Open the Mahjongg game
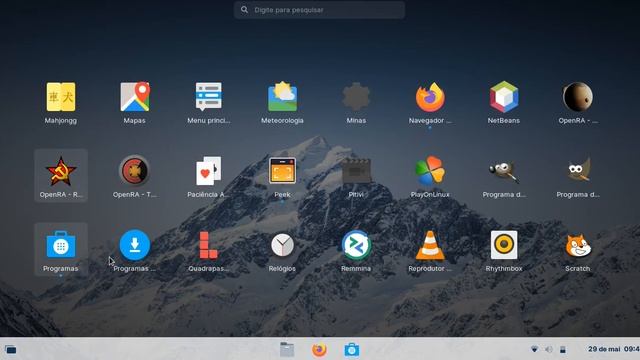This screenshot has width=640, height=360. point(61,97)
